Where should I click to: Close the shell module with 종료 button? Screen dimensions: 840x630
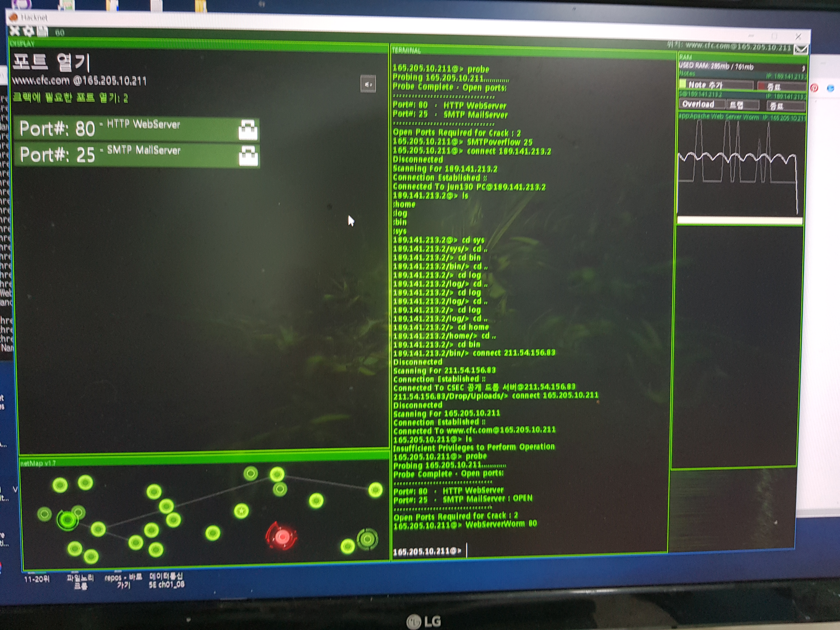784,106
